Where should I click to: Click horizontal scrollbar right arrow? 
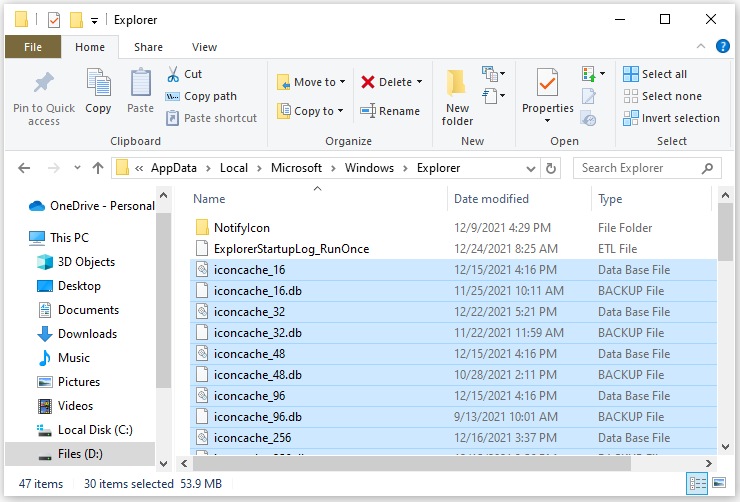click(x=708, y=464)
